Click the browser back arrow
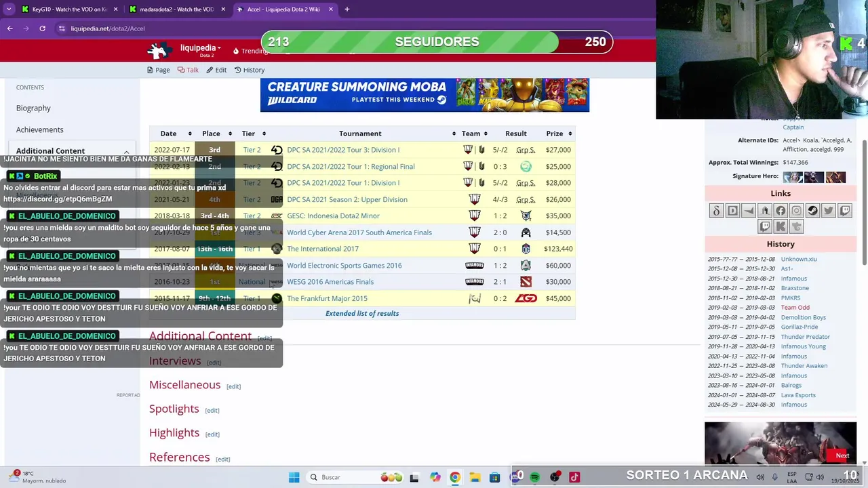 pos(9,28)
